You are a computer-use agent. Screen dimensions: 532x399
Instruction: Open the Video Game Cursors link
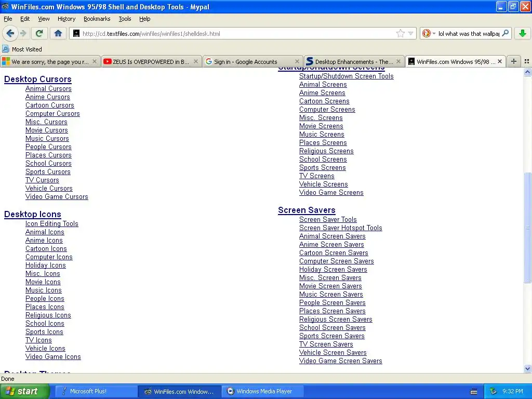pos(57,196)
